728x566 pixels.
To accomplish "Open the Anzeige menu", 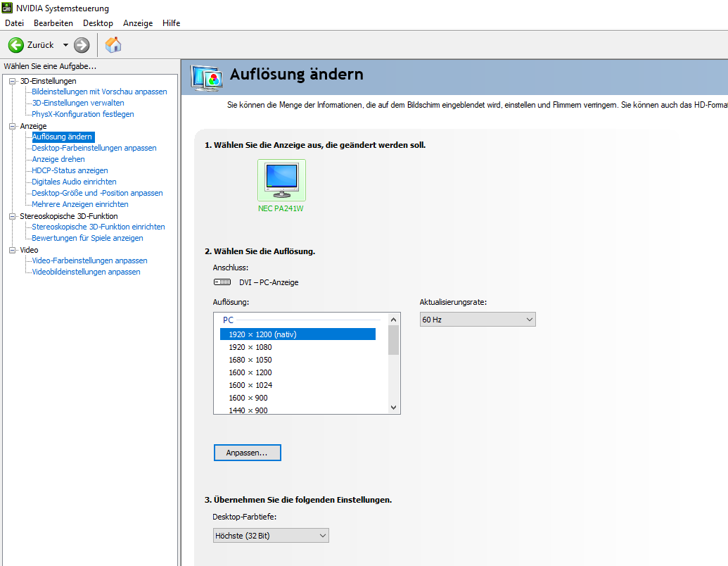I will tap(138, 23).
